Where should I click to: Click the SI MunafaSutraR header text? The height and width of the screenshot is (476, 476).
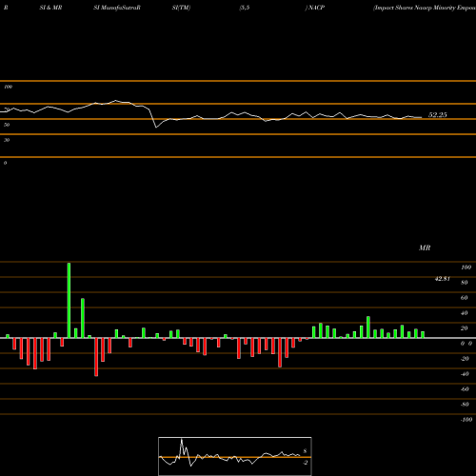coord(117,8)
